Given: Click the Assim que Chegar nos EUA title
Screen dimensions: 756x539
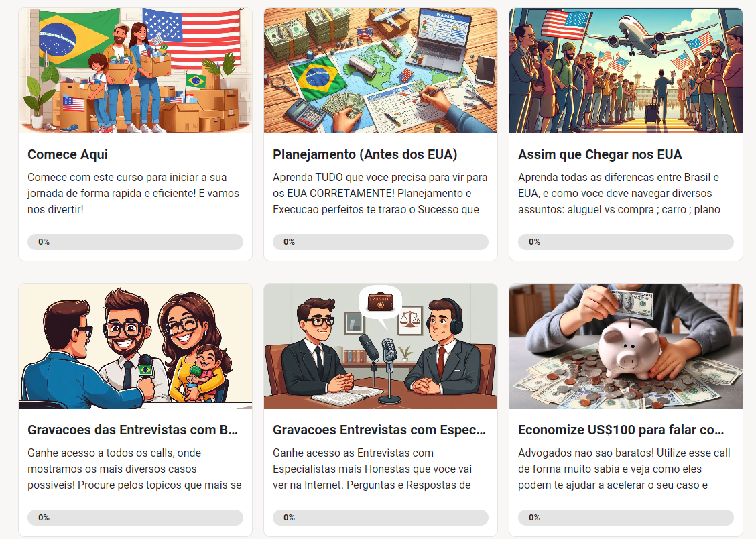Looking at the screenshot, I should (x=600, y=154).
